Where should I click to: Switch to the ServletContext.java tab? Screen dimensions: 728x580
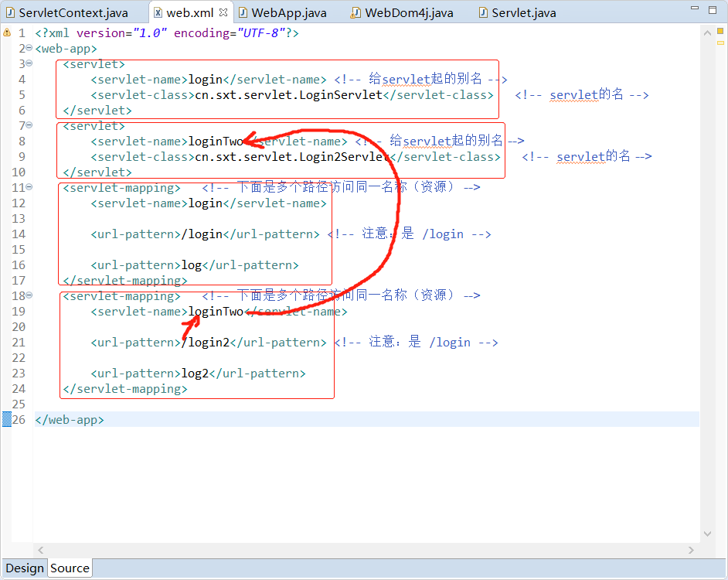(67, 12)
